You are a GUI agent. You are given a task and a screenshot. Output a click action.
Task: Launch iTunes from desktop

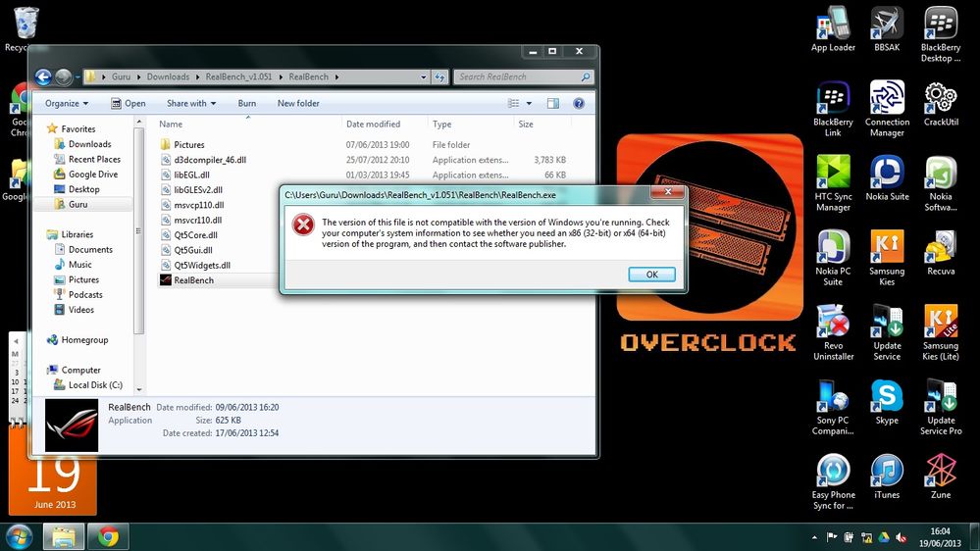887,476
